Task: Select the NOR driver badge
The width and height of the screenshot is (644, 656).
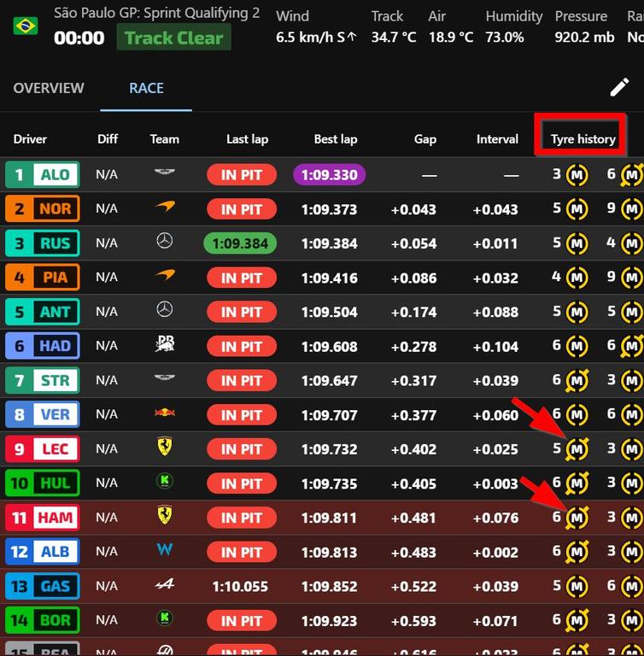Action: [42, 208]
